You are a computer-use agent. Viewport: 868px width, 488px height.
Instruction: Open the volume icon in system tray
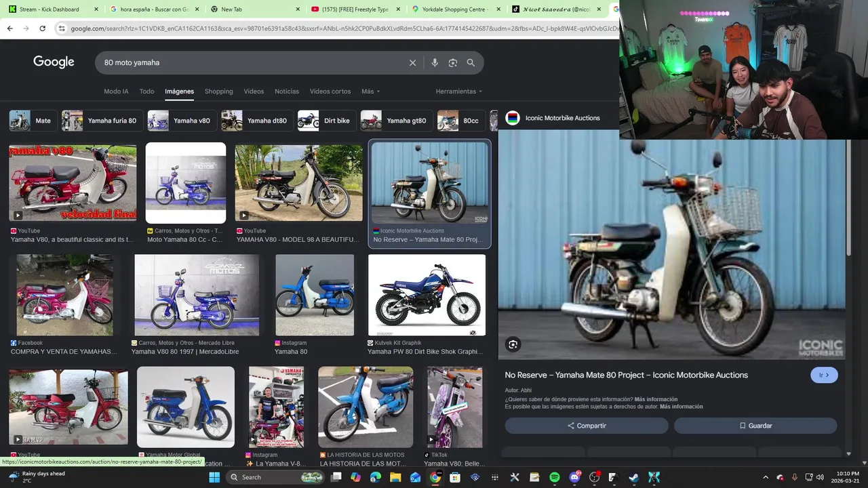click(x=820, y=477)
